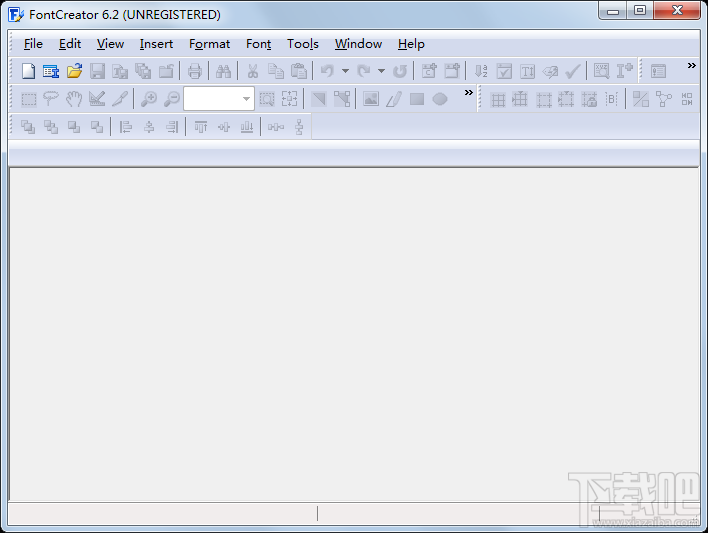Toggle the Fill outline slash icon
This screenshot has width=708, height=533.
click(641, 99)
